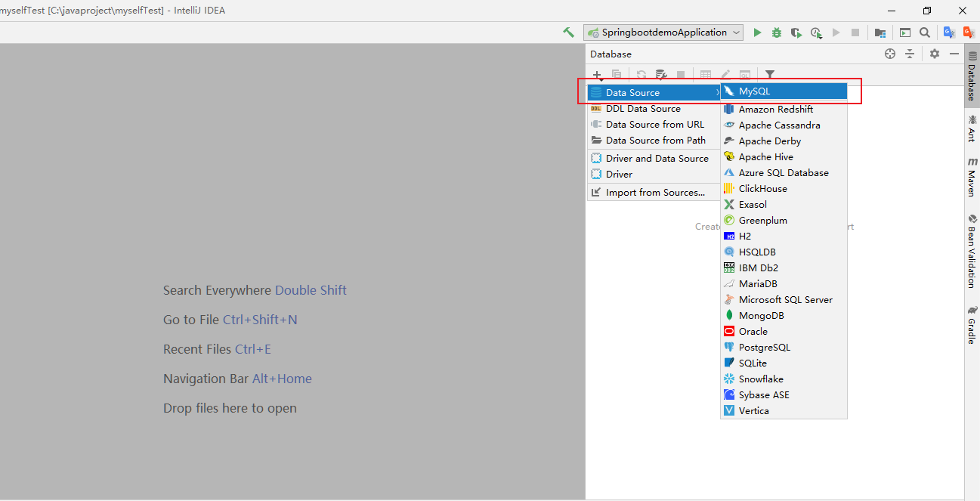
Task: Select Amazon Redshift data source
Action: [784, 109]
